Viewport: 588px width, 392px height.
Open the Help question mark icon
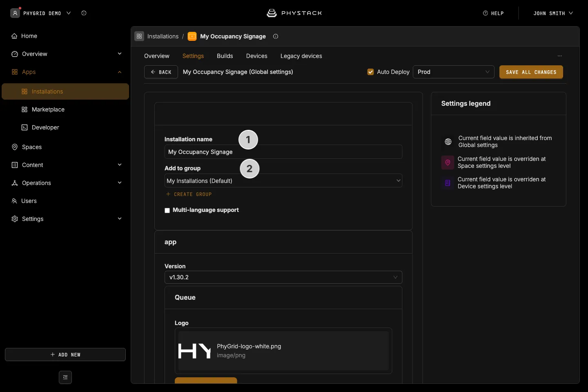point(486,13)
